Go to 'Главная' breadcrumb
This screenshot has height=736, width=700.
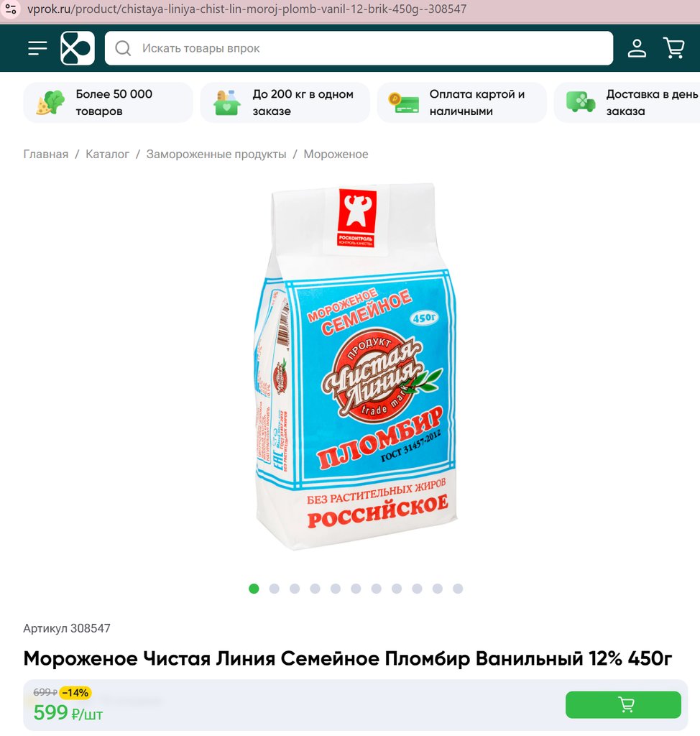click(46, 154)
